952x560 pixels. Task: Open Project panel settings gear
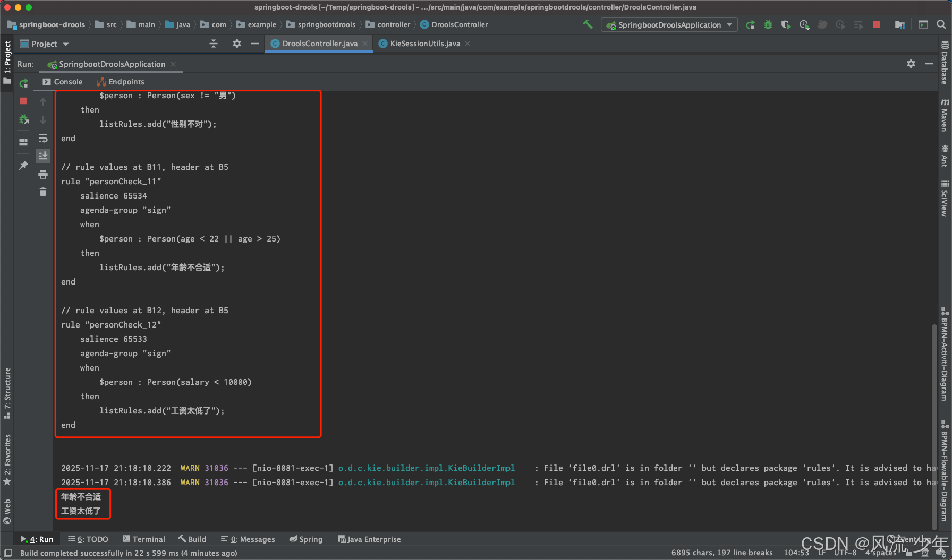tap(237, 44)
